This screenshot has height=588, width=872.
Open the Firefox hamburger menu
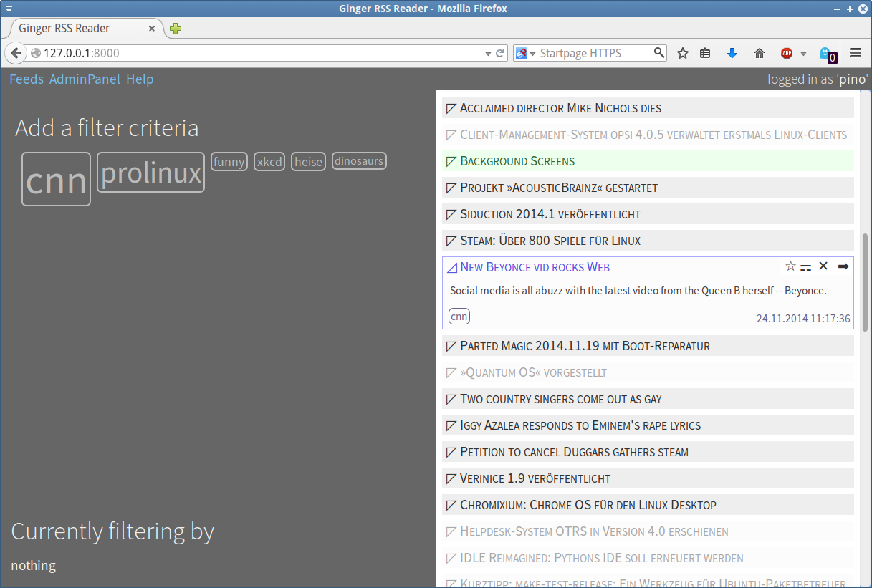pyautogui.click(x=855, y=53)
